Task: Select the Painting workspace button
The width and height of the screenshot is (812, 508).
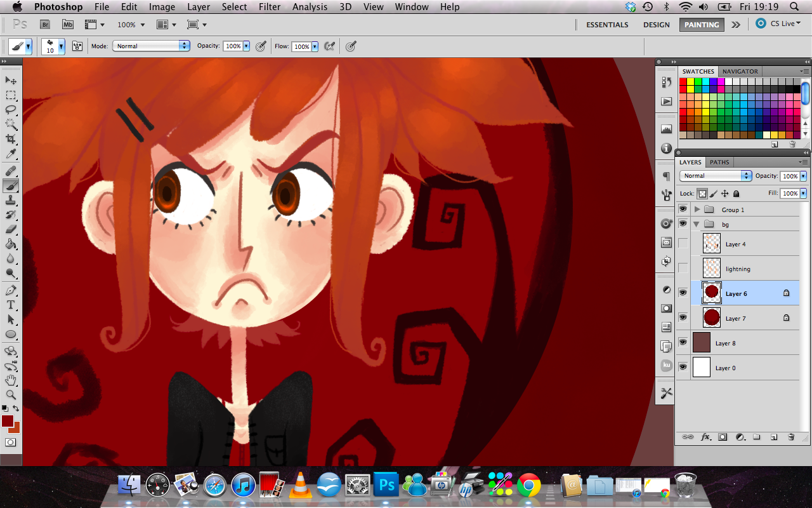Action: coord(702,25)
